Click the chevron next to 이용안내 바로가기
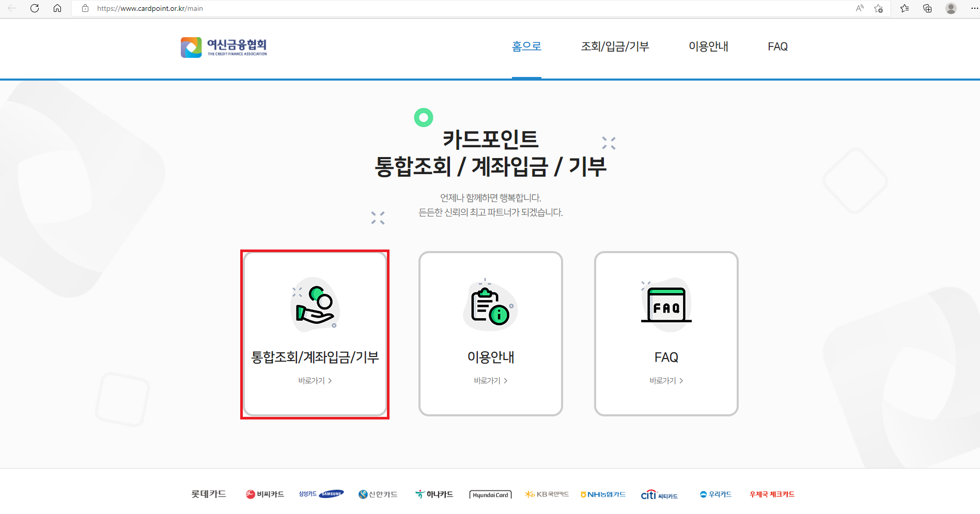Screen dimensions: 980x514 (506, 381)
